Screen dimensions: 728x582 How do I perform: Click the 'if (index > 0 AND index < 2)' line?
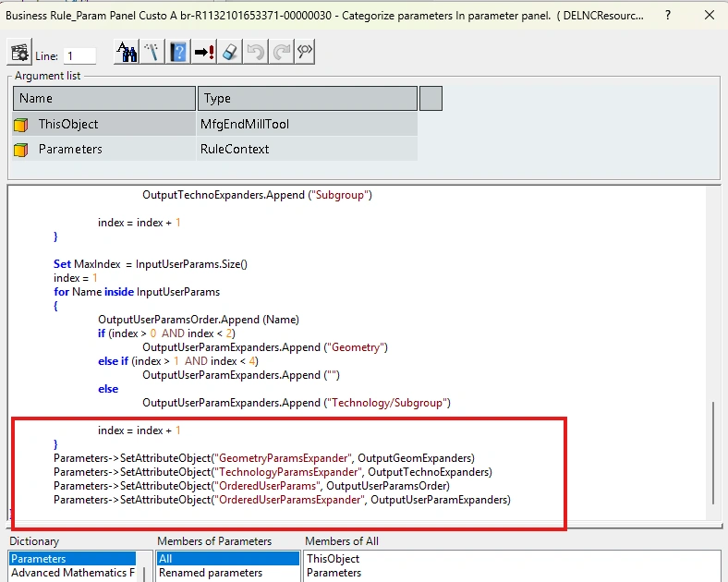166,333
